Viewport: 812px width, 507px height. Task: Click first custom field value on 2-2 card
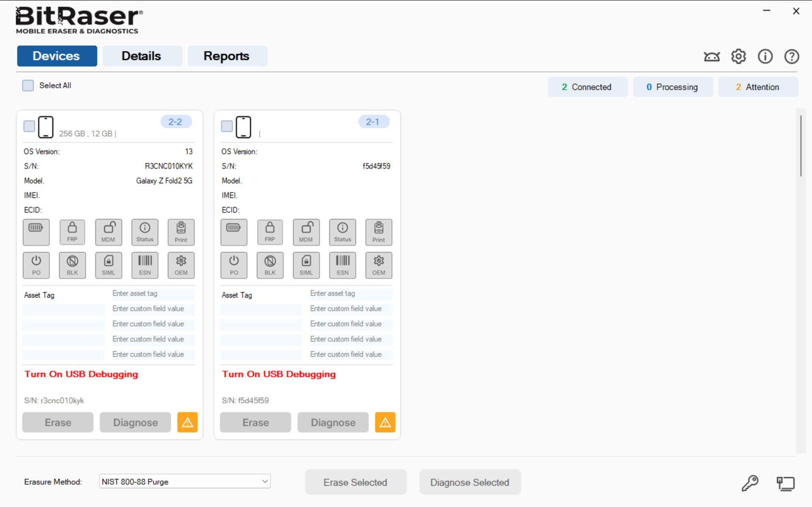pos(153,309)
